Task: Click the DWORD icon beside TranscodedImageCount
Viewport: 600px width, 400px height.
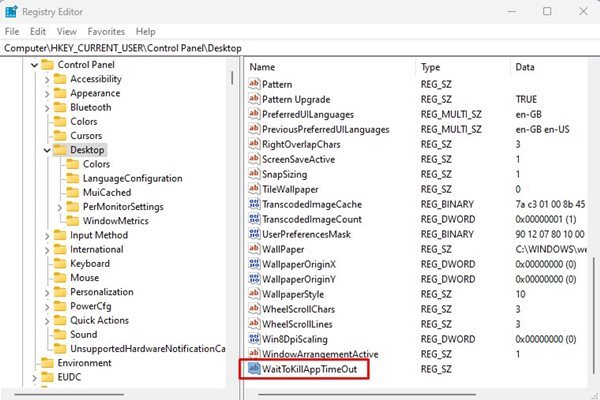Action: [x=254, y=219]
